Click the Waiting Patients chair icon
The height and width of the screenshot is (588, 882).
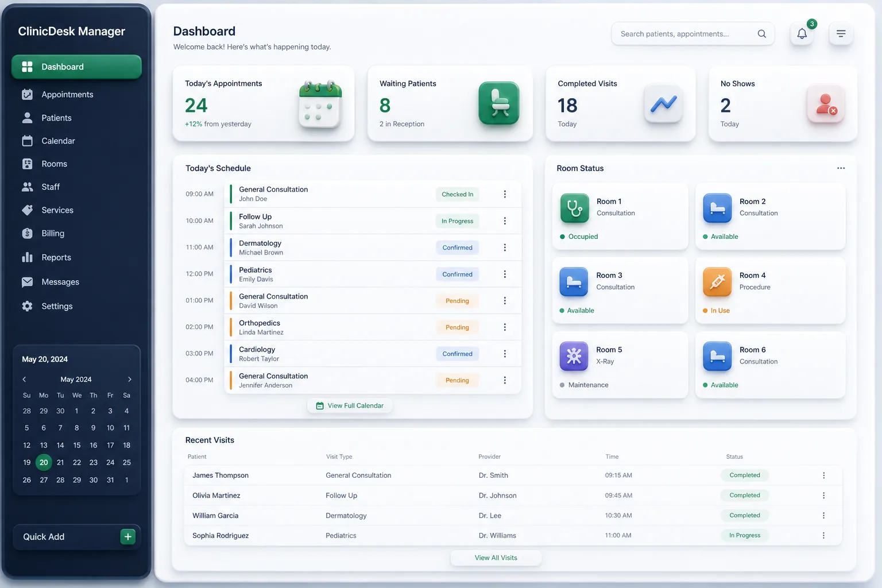pos(498,103)
